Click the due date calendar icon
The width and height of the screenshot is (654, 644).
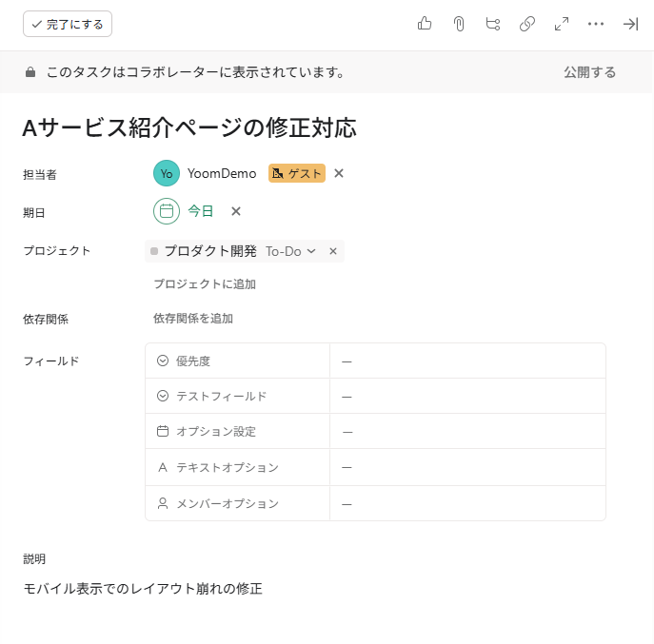[167, 211]
